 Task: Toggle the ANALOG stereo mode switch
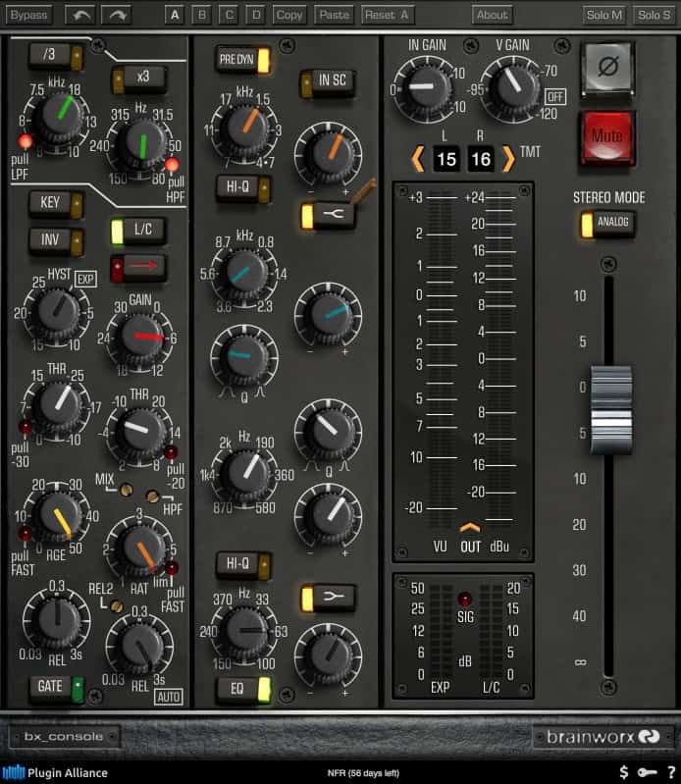pyautogui.click(x=607, y=224)
